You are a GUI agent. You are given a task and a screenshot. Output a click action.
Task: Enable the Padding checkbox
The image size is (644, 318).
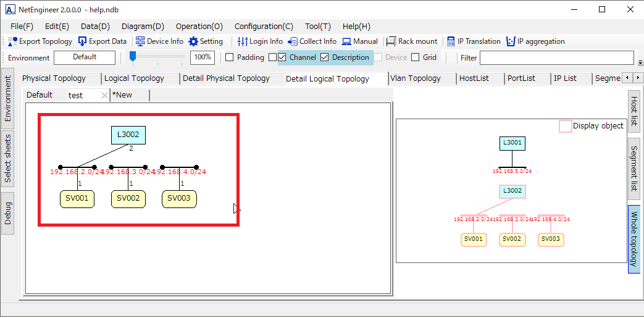pyautogui.click(x=230, y=57)
